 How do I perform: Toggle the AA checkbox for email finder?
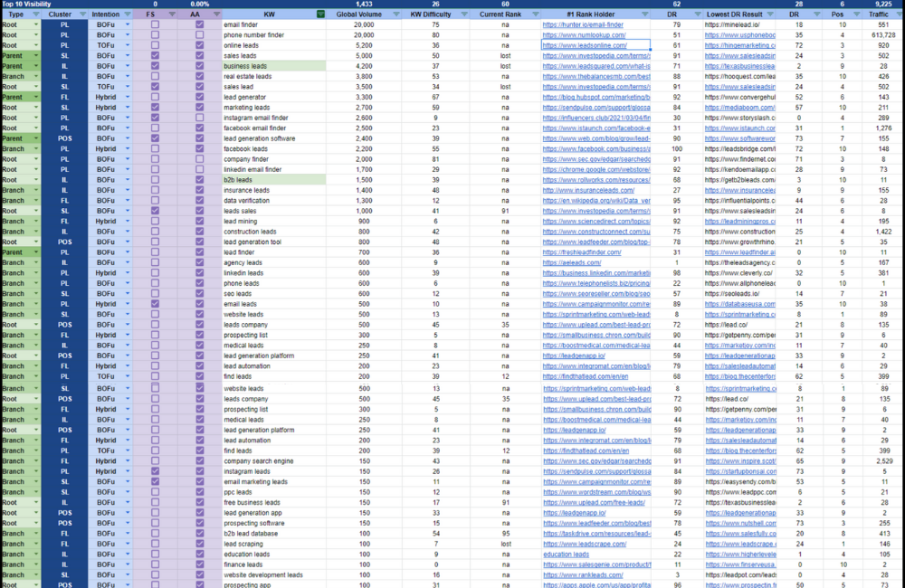click(200, 24)
